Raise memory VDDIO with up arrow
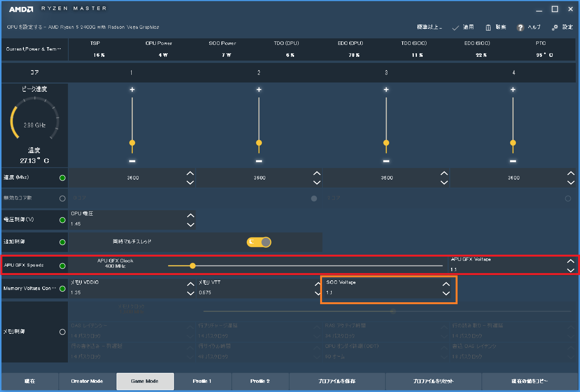 (190, 284)
